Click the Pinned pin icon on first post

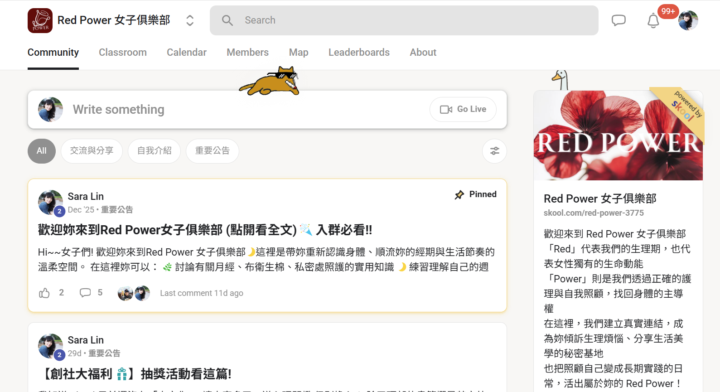tap(459, 195)
